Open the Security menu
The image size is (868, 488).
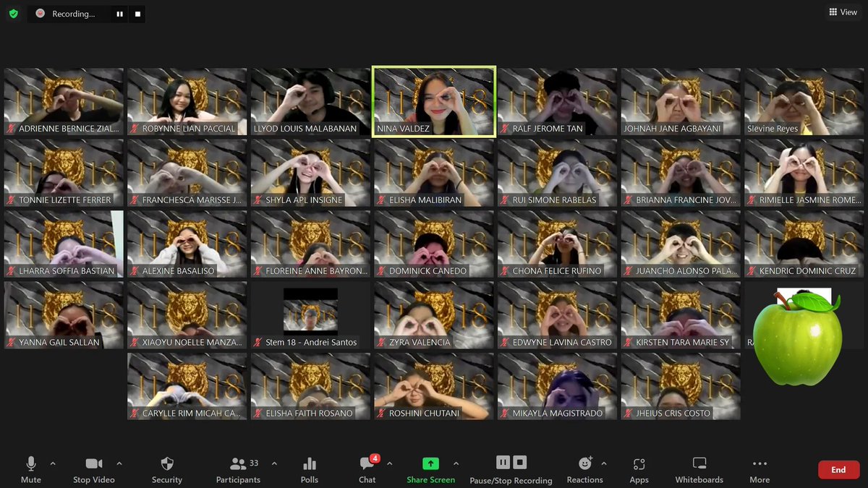click(167, 470)
